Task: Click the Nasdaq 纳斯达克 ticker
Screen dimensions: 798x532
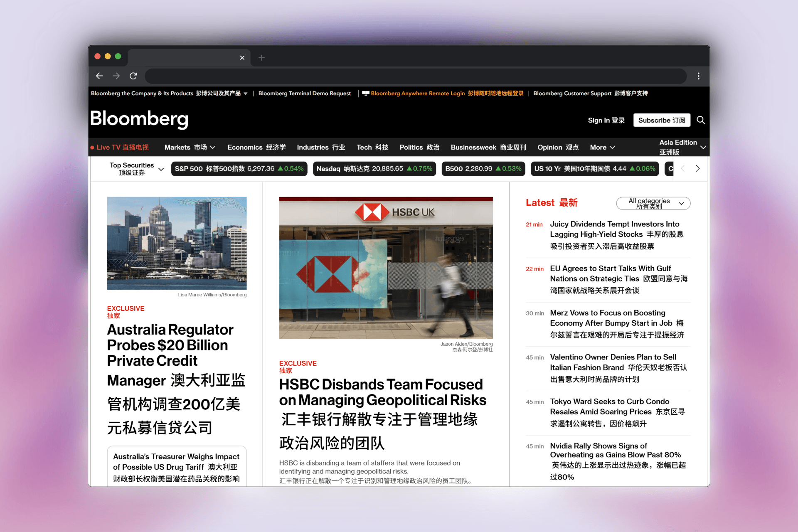Action: click(x=374, y=169)
